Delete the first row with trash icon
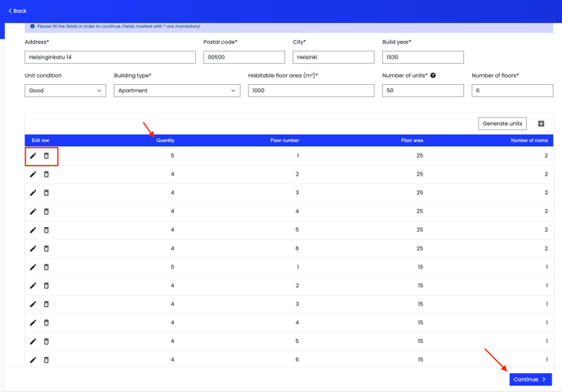Viewport: 562px width, 392px height. click(x=47, y=156)
